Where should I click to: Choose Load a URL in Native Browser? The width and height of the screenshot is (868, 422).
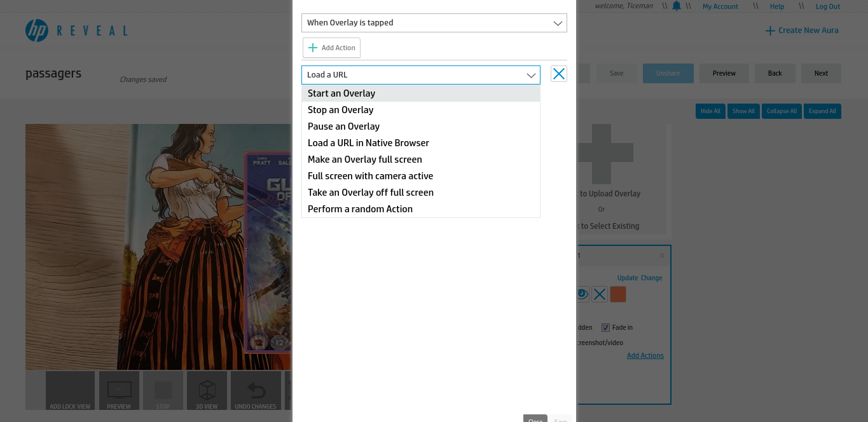click(421, 143)
